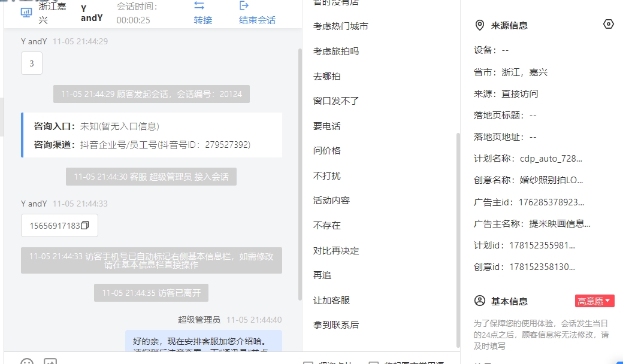
Task: Click the quick reply list scrollbar
Action: [x=458, y=240]
